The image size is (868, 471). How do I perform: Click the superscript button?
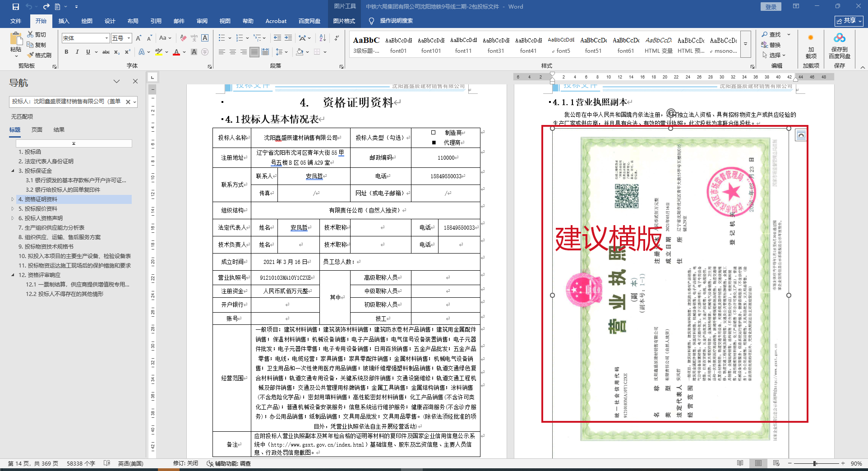coord(128,52)
